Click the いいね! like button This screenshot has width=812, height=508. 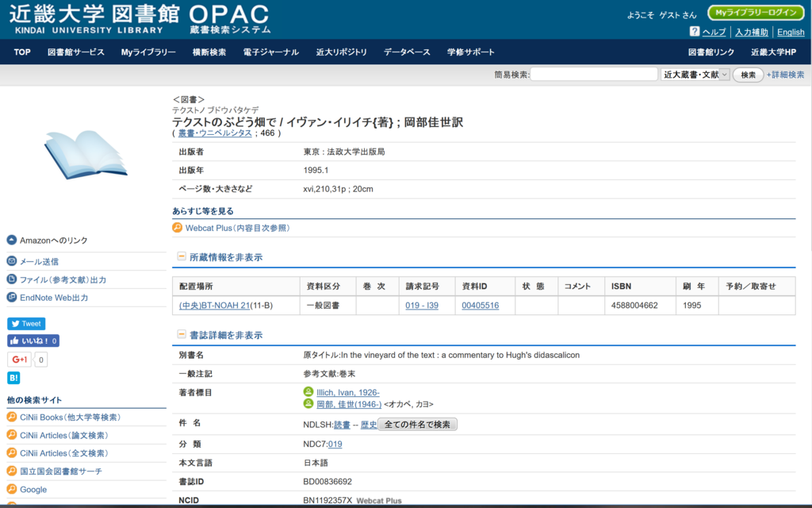[33, 341]
